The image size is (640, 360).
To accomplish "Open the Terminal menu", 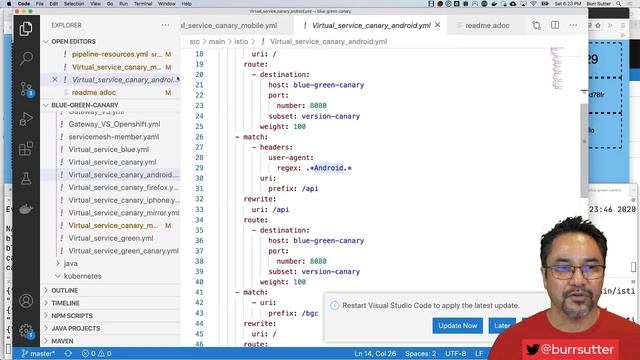I will coord(143,4).
